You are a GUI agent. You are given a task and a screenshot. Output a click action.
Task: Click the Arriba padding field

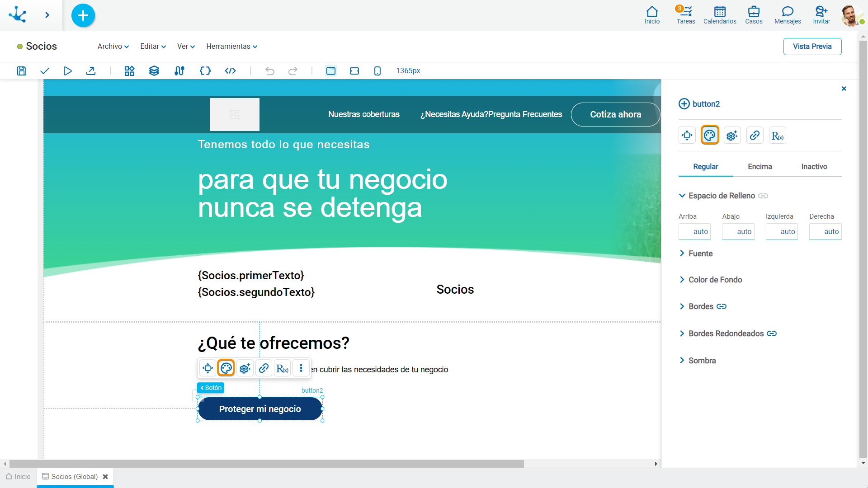(x=694, y=231)
